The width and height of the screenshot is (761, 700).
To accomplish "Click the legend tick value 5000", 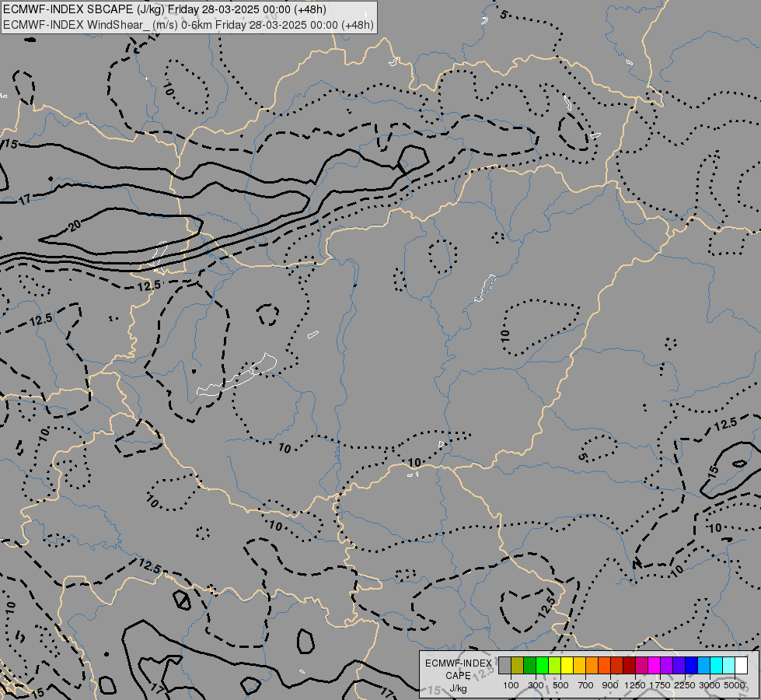I will point(735,685).
